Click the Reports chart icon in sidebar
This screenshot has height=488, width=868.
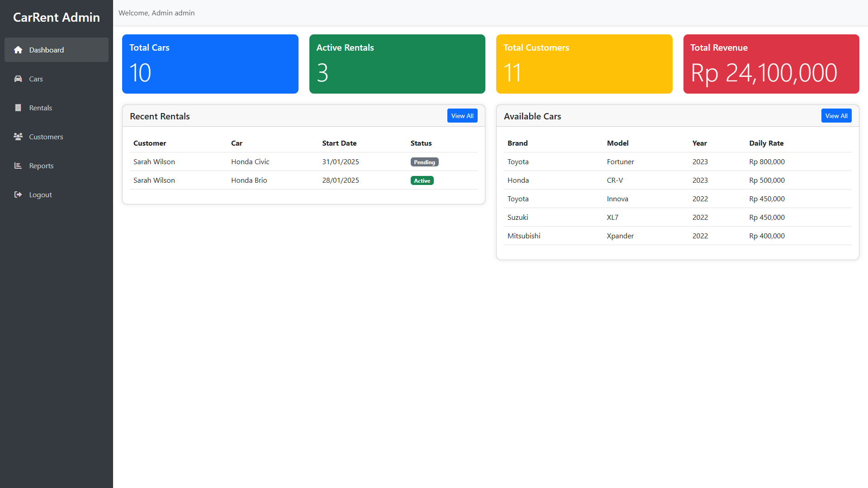pyautogui.click(x=18, y=166)
